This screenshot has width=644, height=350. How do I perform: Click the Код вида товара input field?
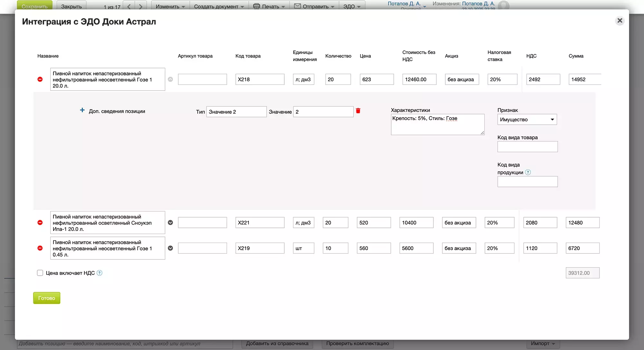(x=527, y=147)
